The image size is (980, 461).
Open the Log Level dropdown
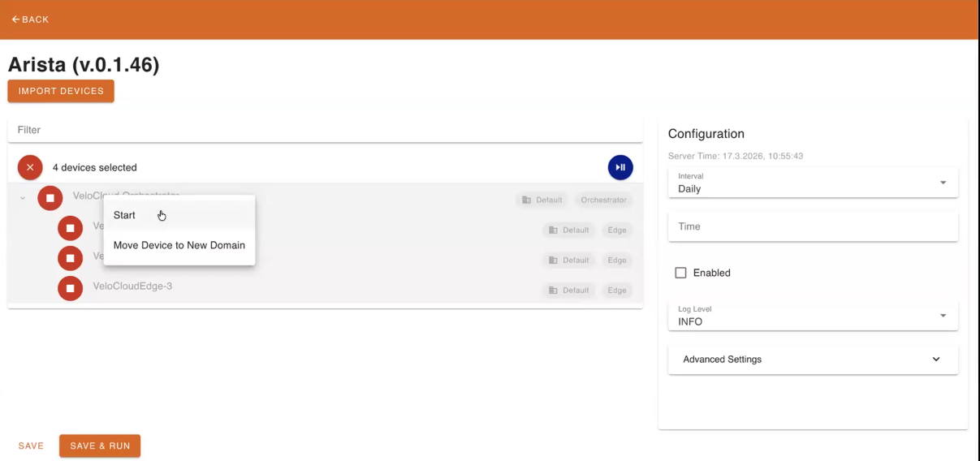pos(813,316)
